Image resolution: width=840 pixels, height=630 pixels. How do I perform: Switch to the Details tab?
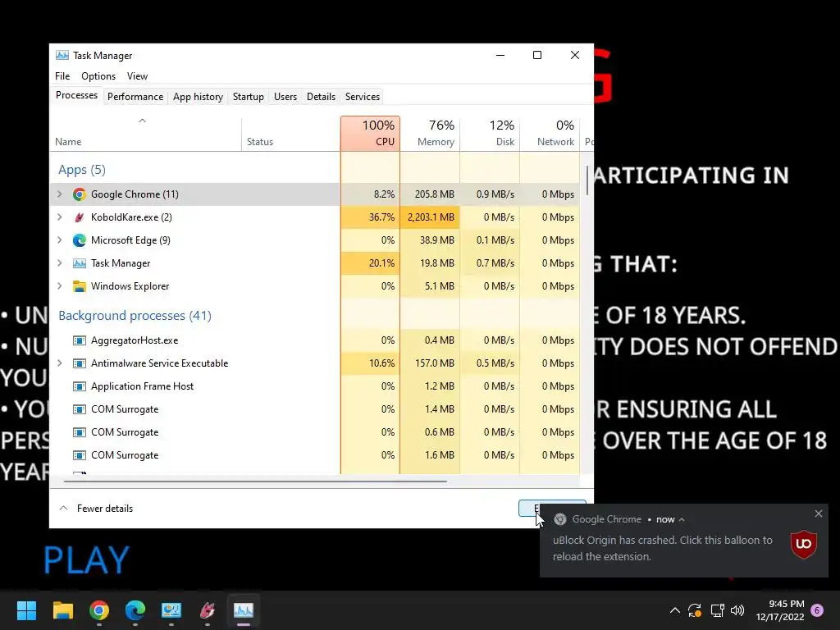(321, 97)
